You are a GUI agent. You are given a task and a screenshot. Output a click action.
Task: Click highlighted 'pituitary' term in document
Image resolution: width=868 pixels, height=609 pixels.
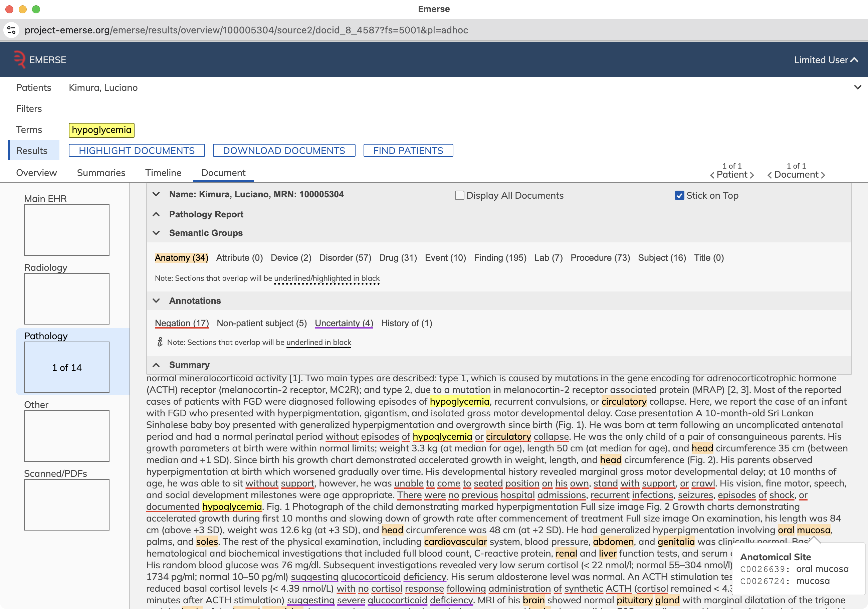[x=634, y=600]
